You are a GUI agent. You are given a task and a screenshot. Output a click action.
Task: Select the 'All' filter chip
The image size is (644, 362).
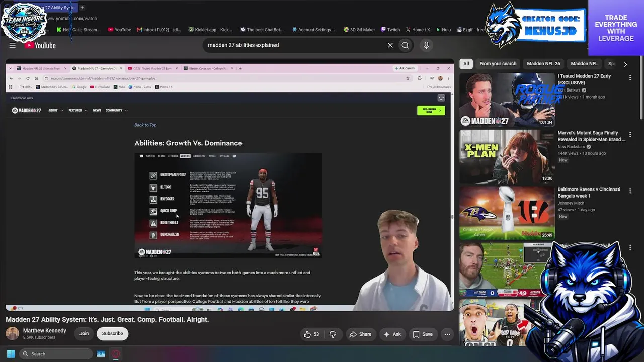click(x=466, y=64)
